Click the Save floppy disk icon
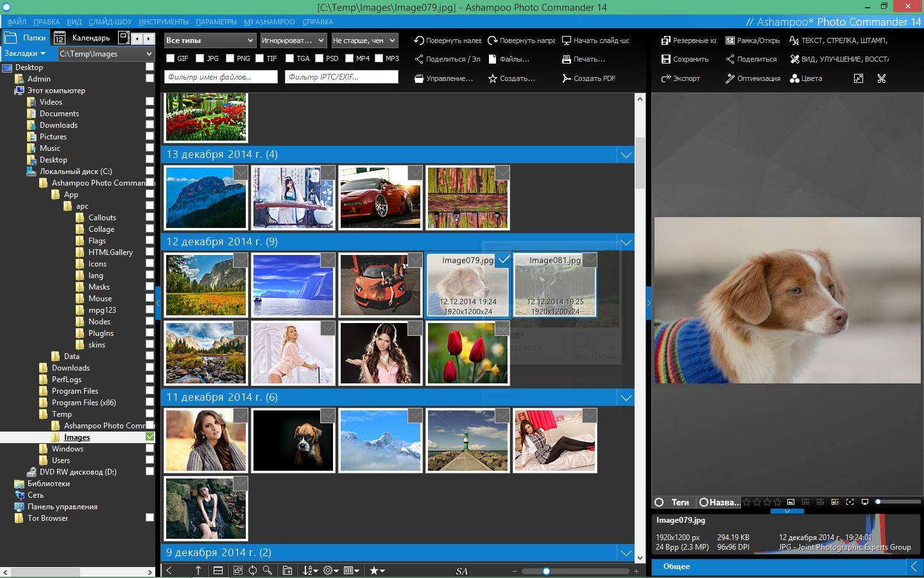924x578 pixels. pos(666,59)
